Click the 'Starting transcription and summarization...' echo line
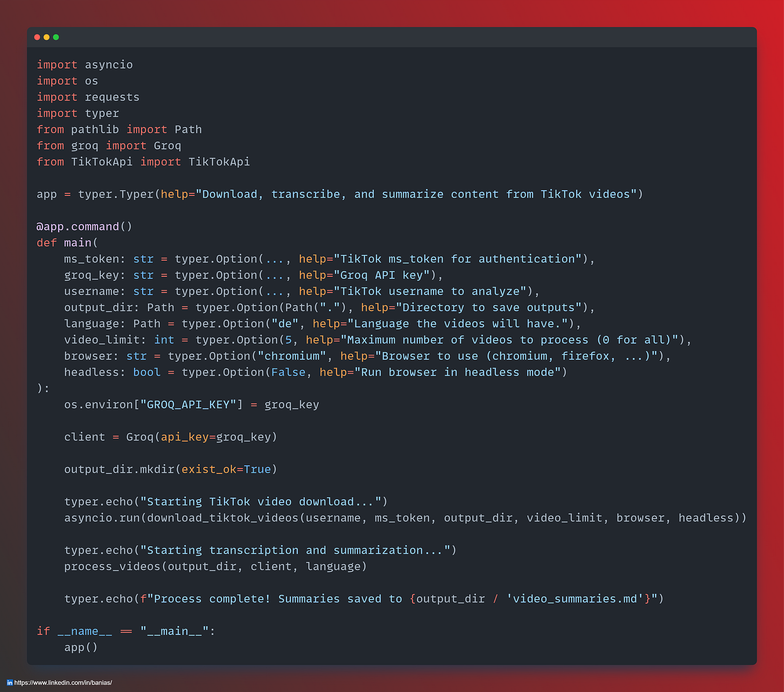The width and height of the screenshot is (784, 692). 261,550
